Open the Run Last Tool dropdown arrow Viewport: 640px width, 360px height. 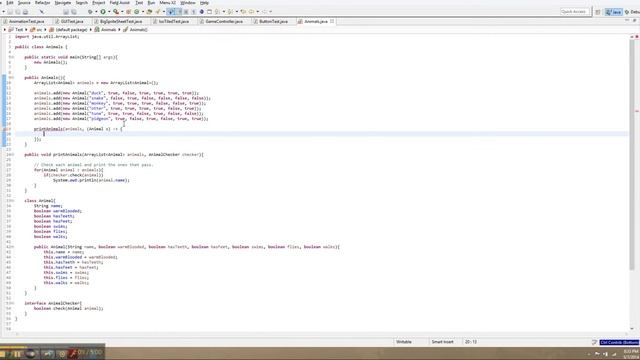pyautogui.click(x=122, y=12)
